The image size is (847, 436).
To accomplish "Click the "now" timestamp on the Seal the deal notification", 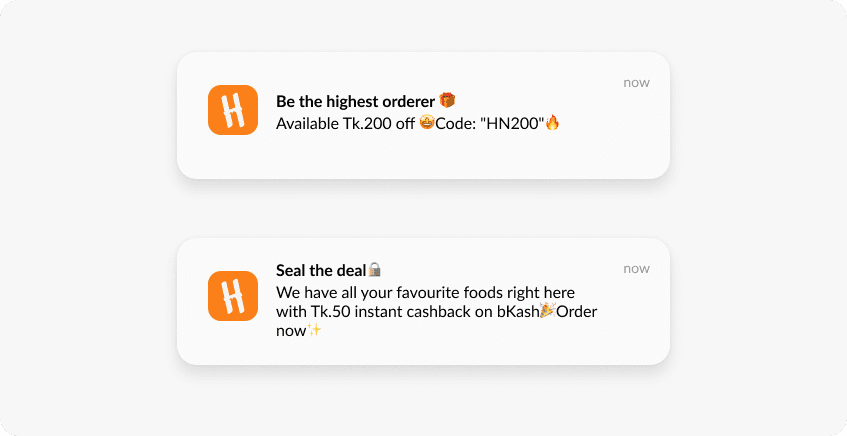I will [636, 268].
